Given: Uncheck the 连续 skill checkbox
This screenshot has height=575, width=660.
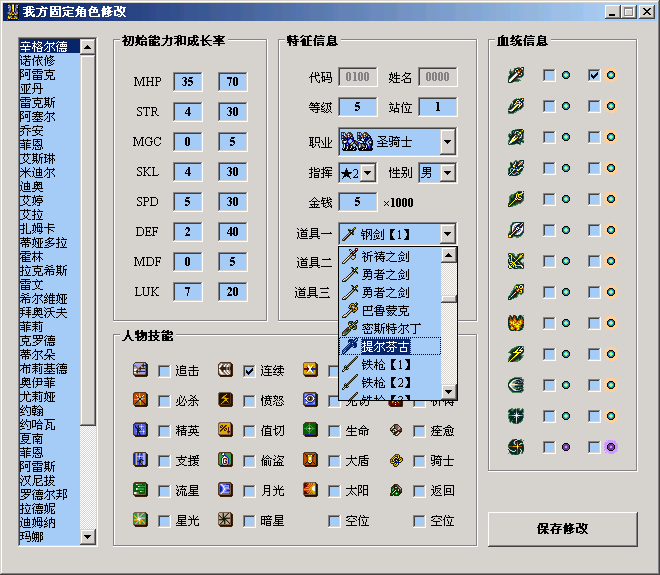Looking at the screenshot, I should point(249,371).
